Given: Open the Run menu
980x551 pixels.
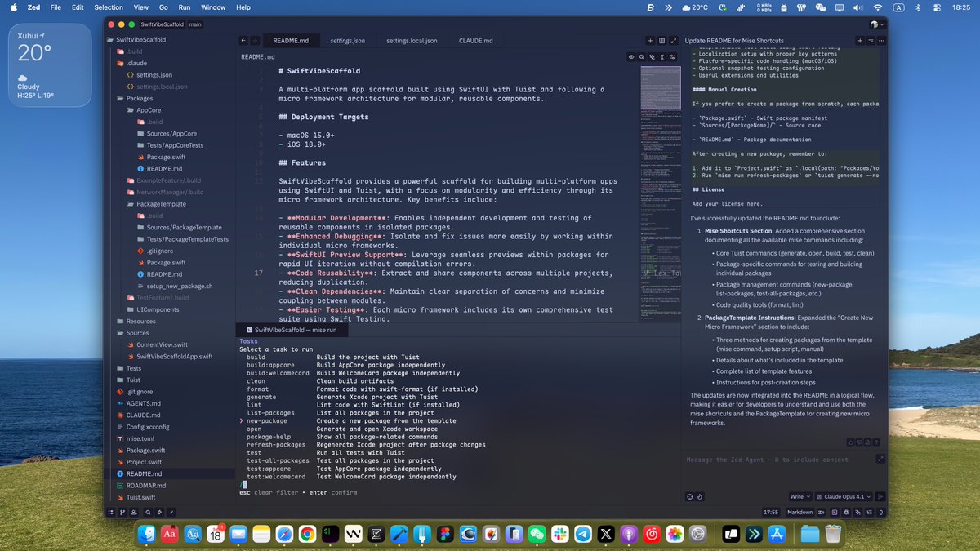Looking at the screenshot, I should [185, 7].
